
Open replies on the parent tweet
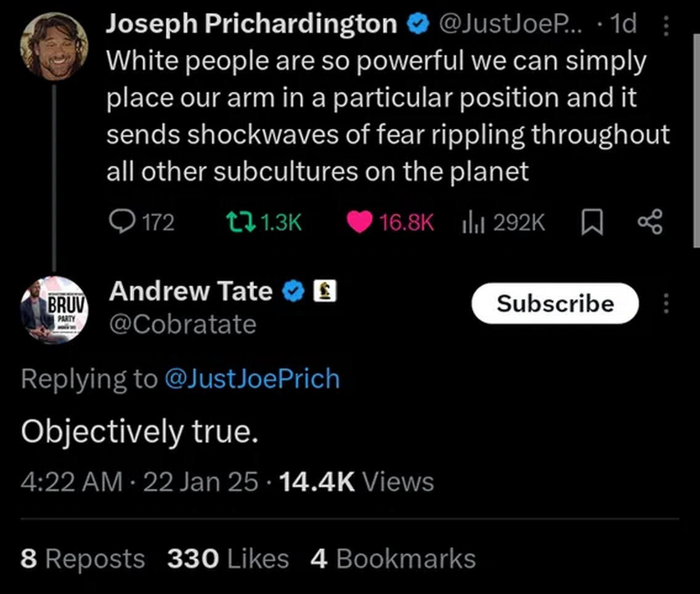[x=142, y=222]
